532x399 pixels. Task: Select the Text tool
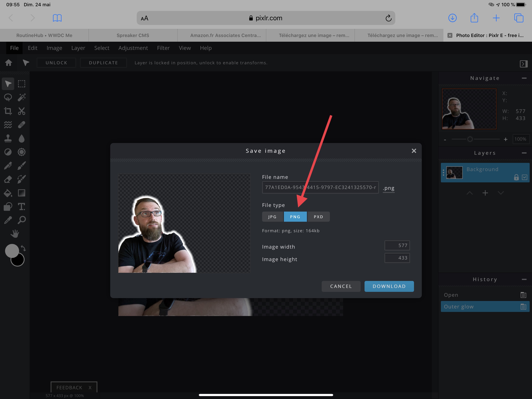pyautogui.click(x=21, y=207)
